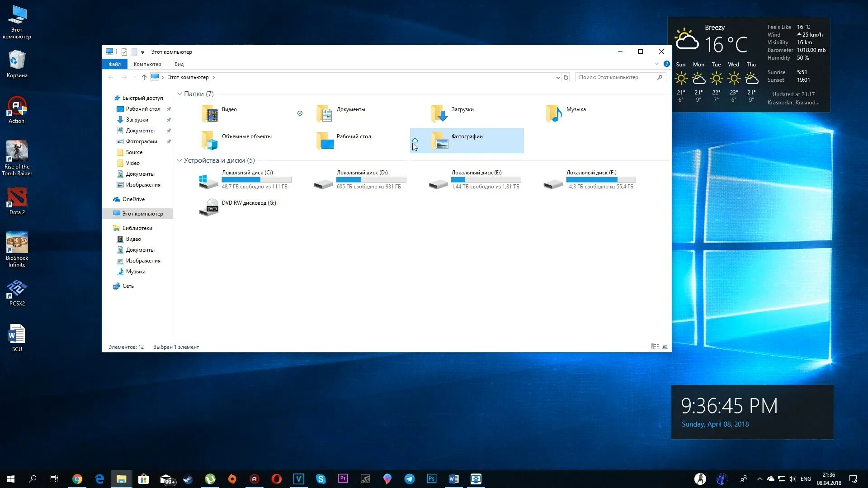The width and height of the screenshot is (868, 488).
Task: Click the Поиск: Этот компьютер search box
Action: click(x=615, y=77)
